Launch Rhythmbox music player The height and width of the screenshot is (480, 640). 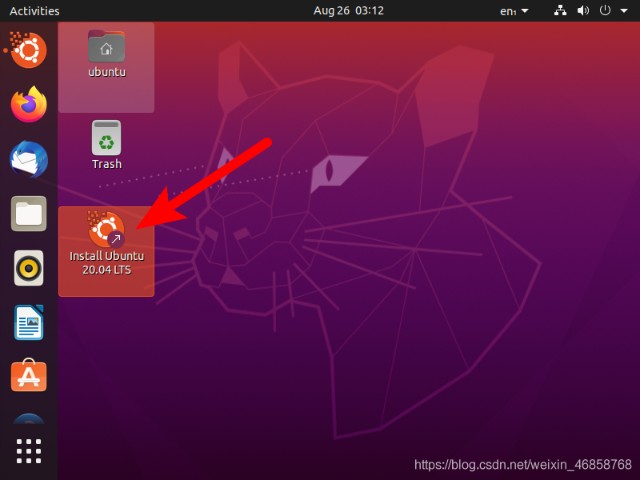point(29,268)
